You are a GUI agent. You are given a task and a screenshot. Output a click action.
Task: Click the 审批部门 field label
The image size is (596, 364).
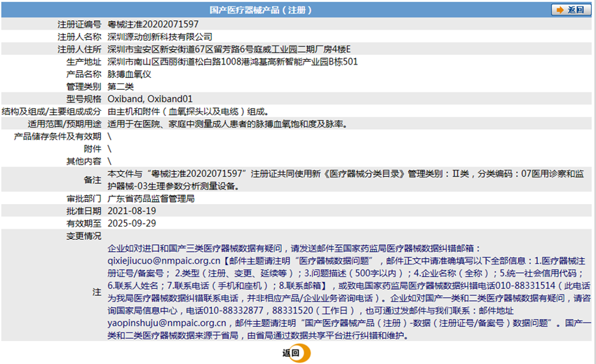coord(84,198)
